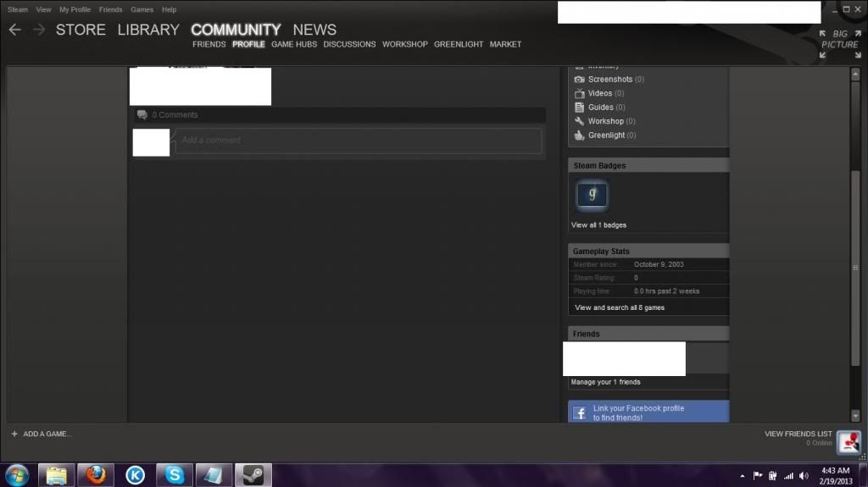
Task: Open the Windows Start menu
Action: click(x=17, y=475)
